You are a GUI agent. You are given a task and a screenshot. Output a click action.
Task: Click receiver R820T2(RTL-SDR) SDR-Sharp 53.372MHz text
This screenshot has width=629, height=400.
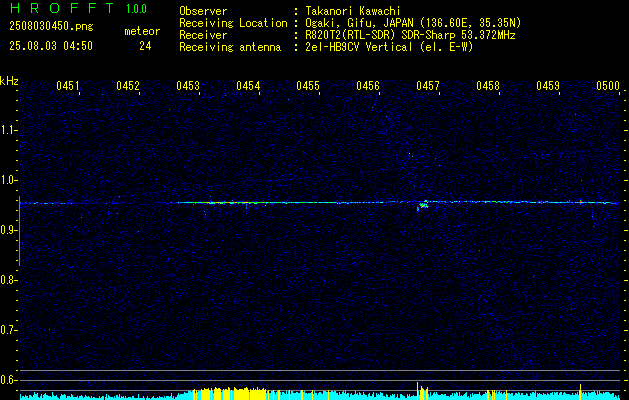(x=410, y=35)
